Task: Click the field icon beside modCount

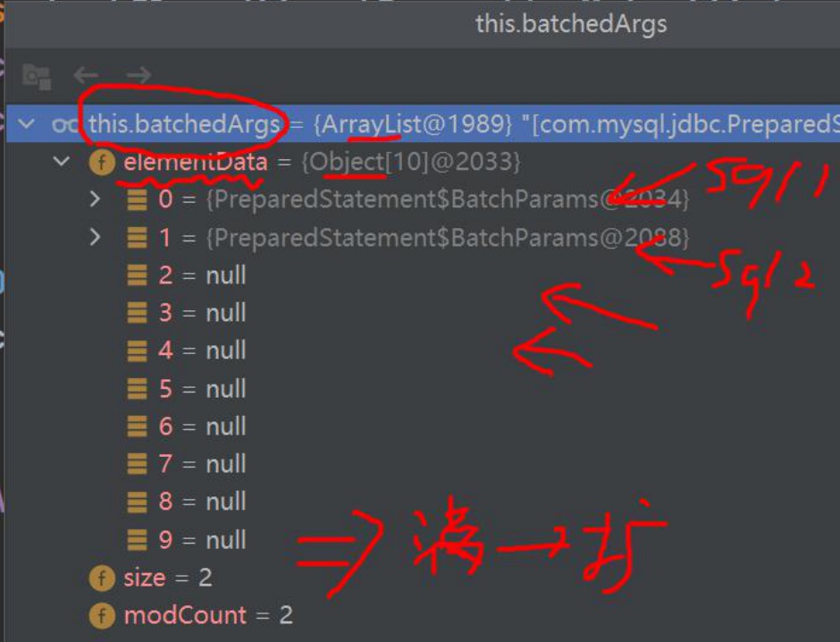Action: 102,616
